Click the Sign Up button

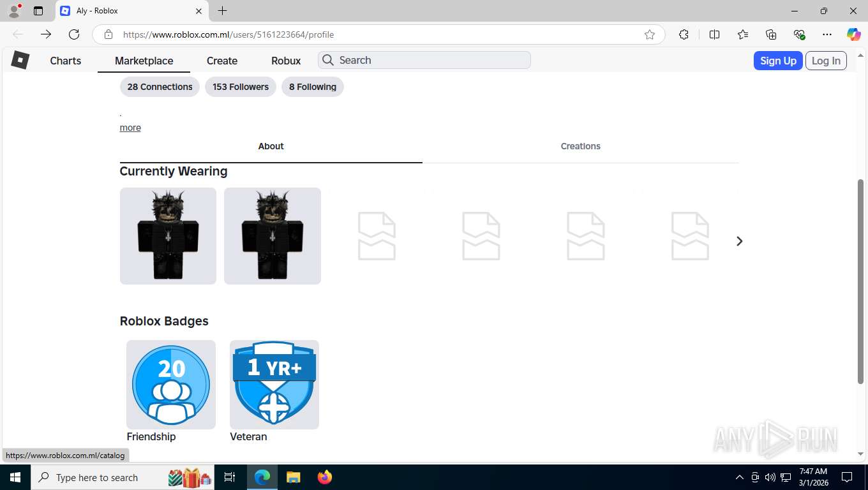778,61
